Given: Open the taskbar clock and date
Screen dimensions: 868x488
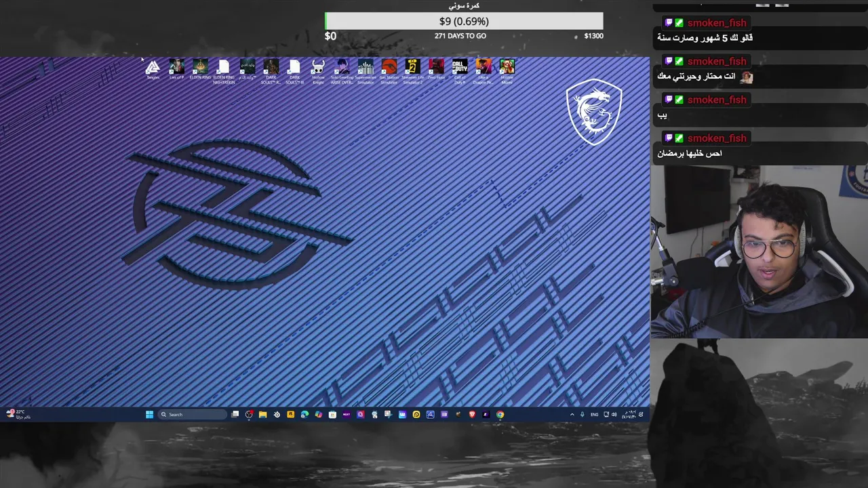Looking at the screenshot, I should 629,414.
